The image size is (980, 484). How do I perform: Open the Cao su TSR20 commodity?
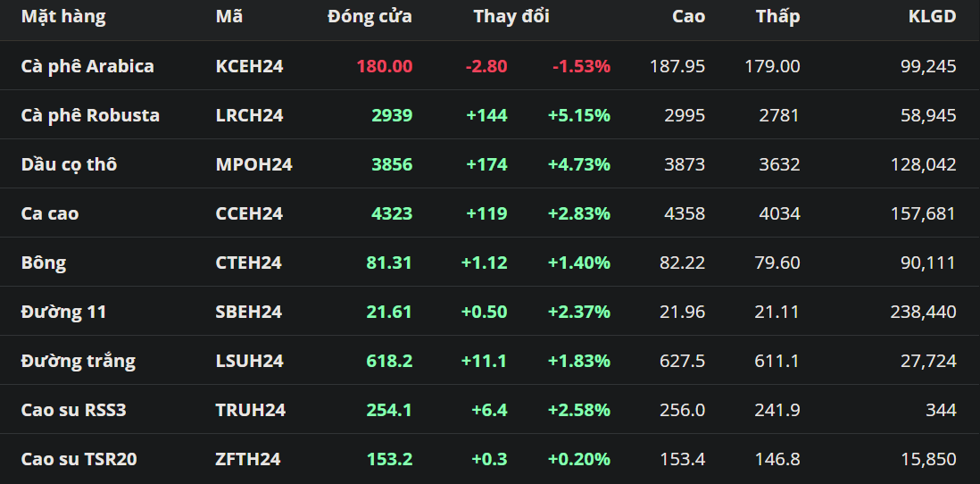[x=79, y=459]
